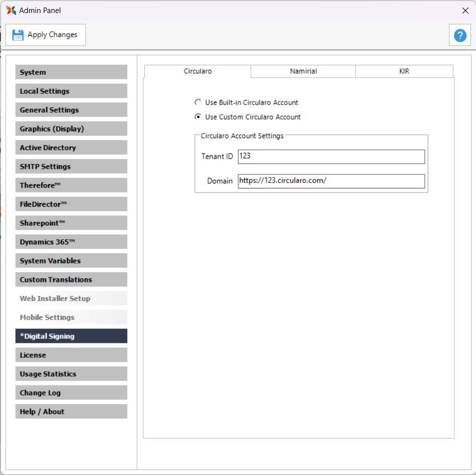Open the Therefore™ section
Image resolution: width=476 pixels, height=475 pixels.
71,185
